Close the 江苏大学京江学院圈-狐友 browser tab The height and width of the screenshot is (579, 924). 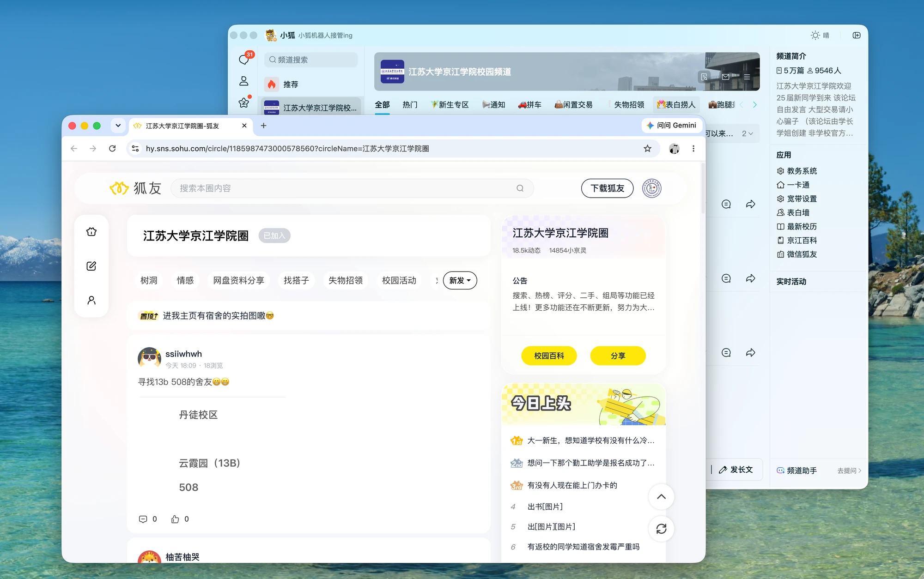(x=244, y=126)
